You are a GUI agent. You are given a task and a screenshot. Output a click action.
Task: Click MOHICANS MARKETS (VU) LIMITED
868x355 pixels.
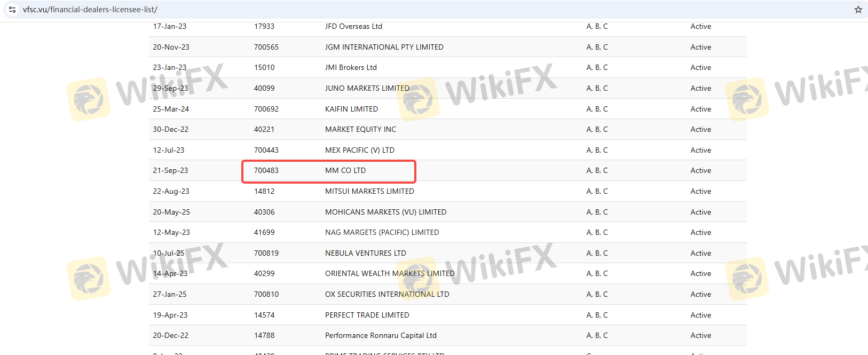pos(385,212)
